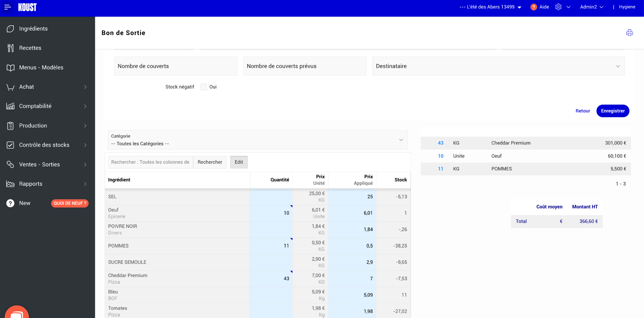Click quantity 11 in POMMES summary row

(x=441, y=169)
